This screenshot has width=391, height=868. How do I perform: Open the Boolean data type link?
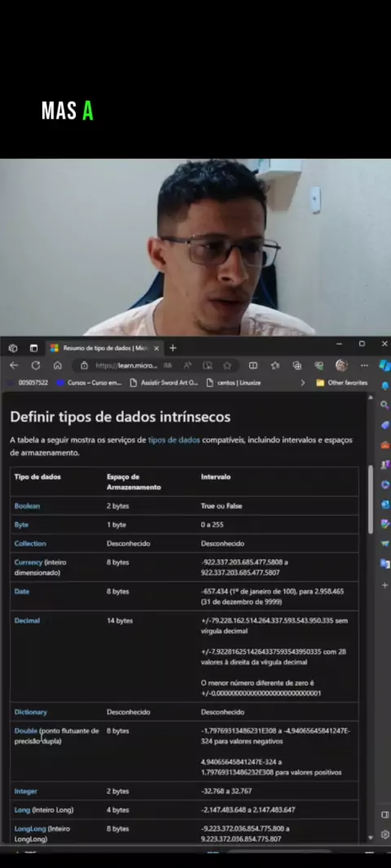(x=27, y=506)
